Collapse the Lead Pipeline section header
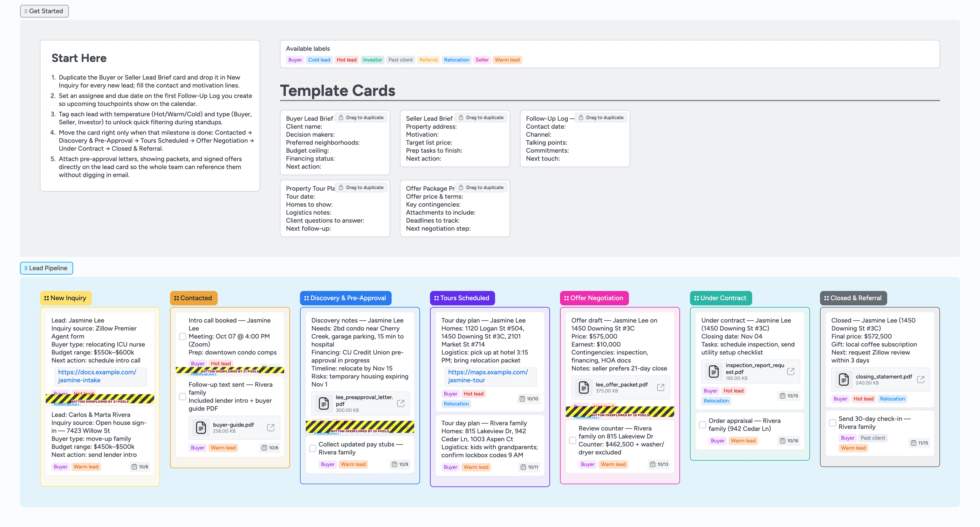Viewport: 980px width, 527px height. coord(46,268)
